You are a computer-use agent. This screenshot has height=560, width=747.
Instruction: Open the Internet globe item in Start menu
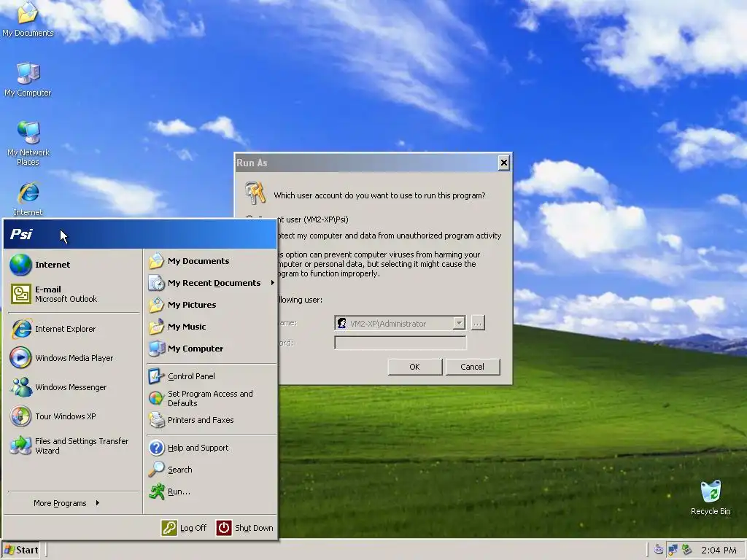(74, 265)
